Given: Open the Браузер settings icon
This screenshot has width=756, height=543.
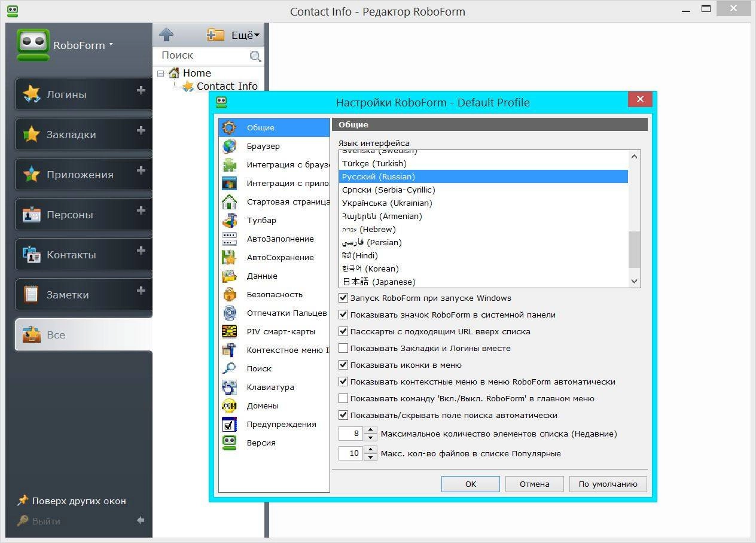Looking at the screenshot, I should tap(229, 146).
